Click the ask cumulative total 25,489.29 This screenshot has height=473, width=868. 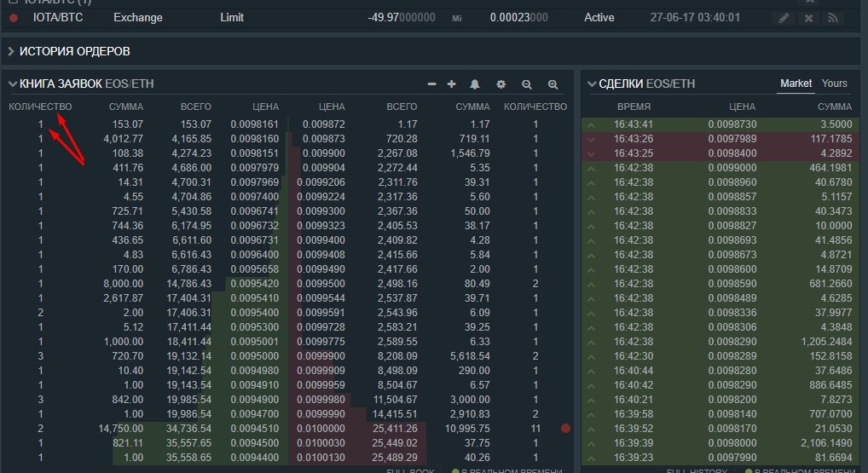tap(395, 458)
